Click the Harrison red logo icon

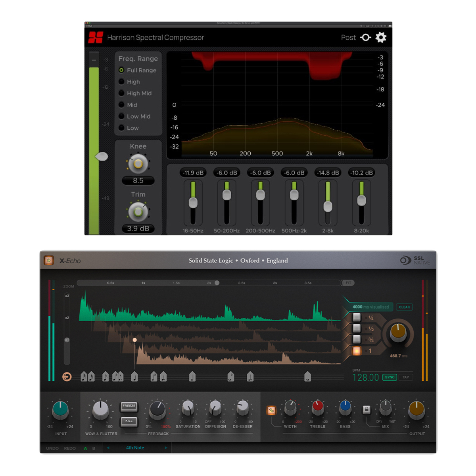click(x=96, y=37)
